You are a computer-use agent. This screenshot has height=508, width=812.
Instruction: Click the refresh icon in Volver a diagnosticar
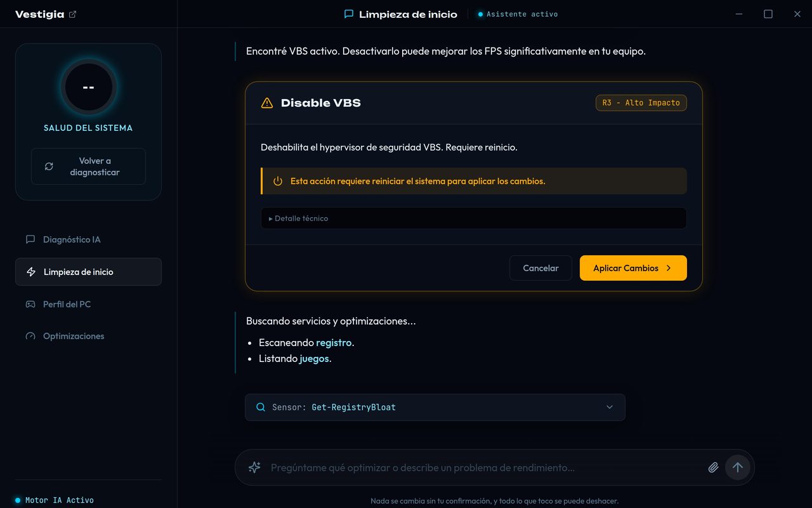tap(49, 166)
